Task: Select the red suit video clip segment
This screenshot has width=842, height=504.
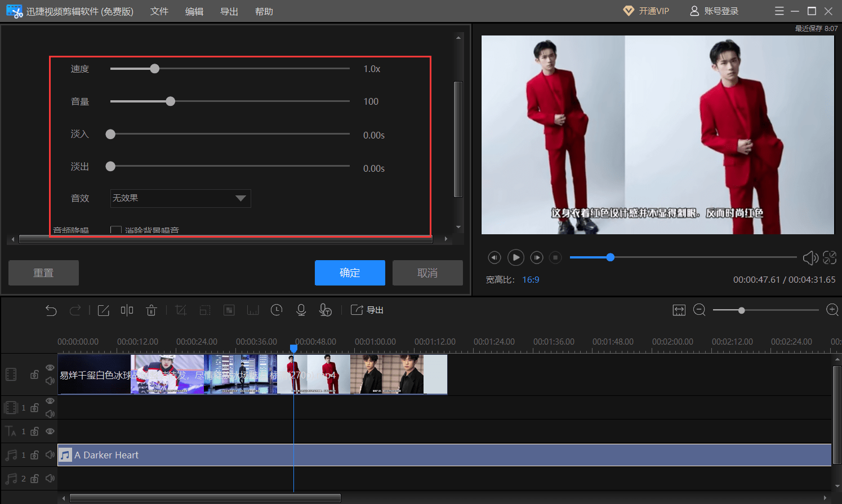Action: click(x=314, y=374)
